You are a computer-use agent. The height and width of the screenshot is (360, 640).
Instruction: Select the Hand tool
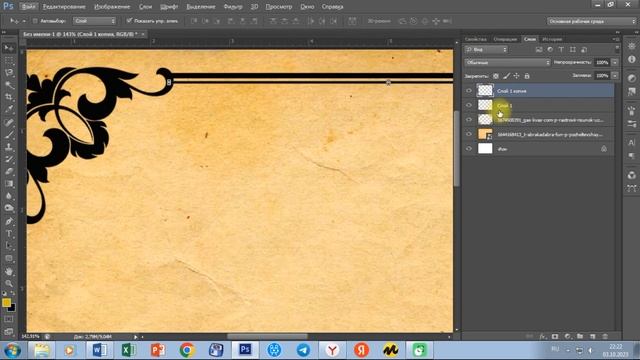9,271
